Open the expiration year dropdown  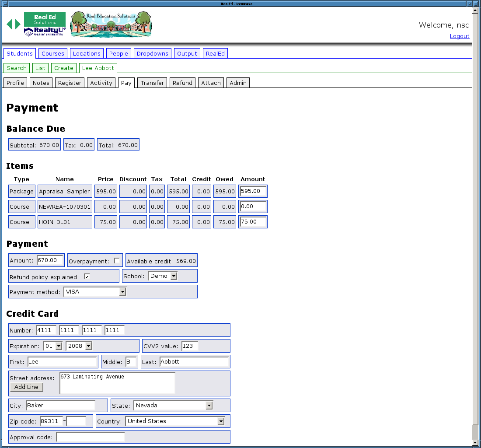pos(79,346)
